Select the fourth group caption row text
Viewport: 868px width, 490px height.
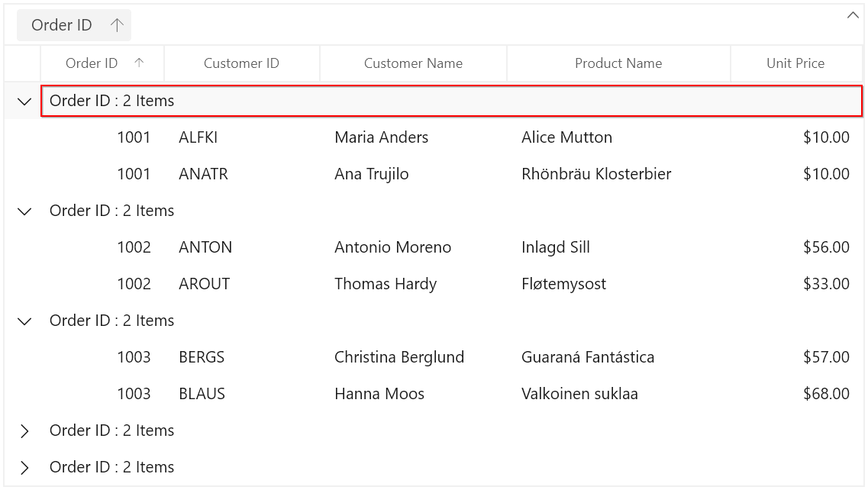pos(111,430)
